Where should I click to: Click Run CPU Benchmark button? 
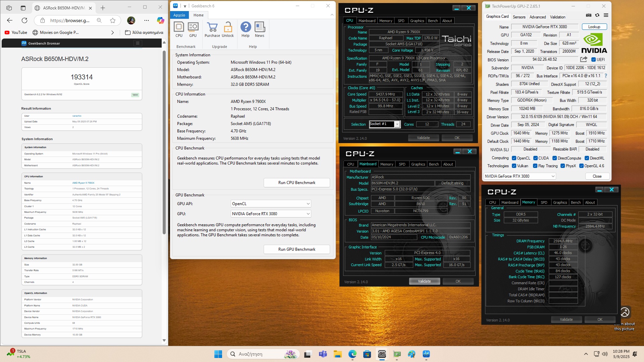(297, 183)
